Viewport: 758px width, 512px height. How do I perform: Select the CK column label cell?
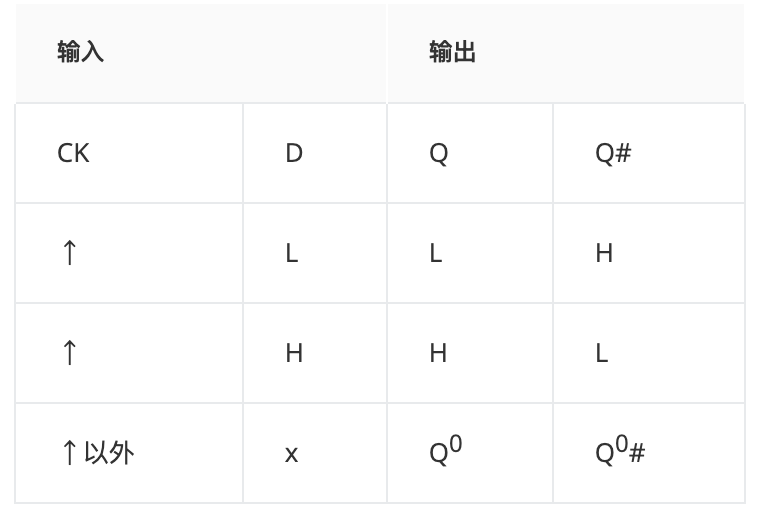coord(129,153)
